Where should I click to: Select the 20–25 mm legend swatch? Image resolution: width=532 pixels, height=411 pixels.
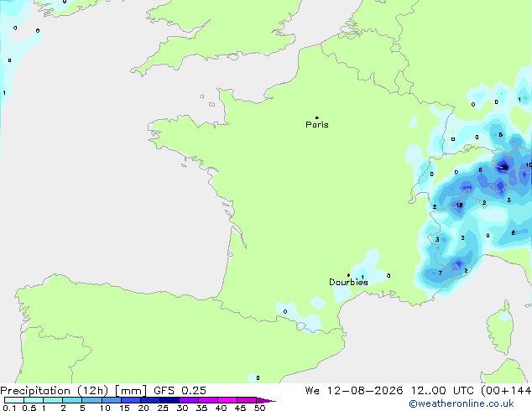tap(150, 400)
